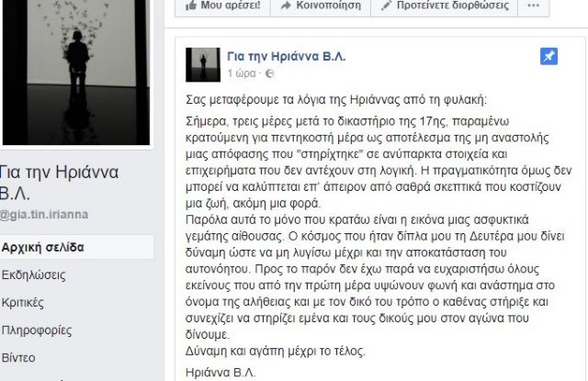Image resolution: width=588 pixels, height=381 pixels.
Task: Open the large page profile picture
Action: [x=76, y=72]
